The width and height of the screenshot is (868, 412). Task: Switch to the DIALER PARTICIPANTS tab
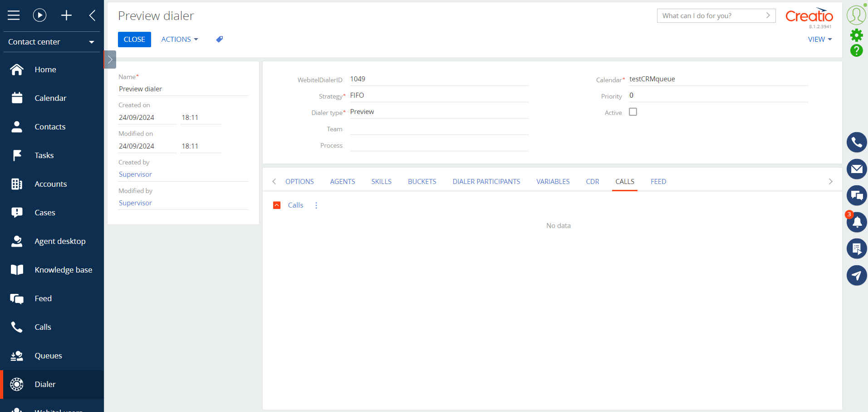click(486, 182)
